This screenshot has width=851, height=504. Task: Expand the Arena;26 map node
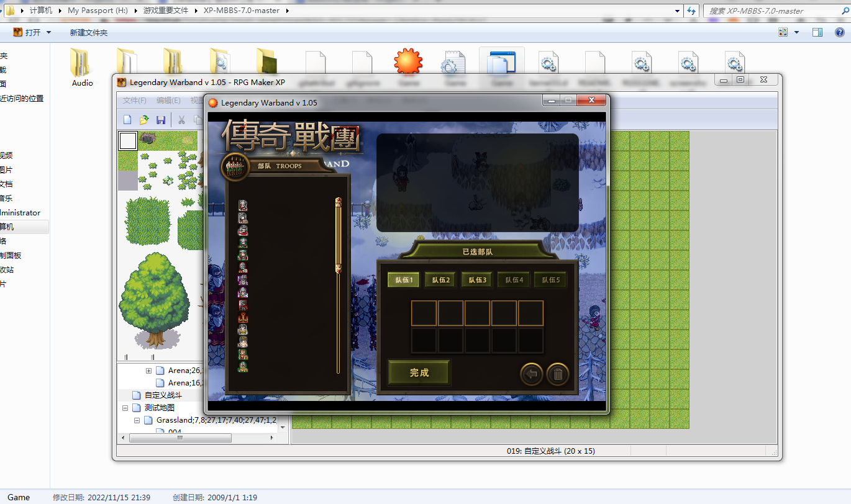[148, 371]
